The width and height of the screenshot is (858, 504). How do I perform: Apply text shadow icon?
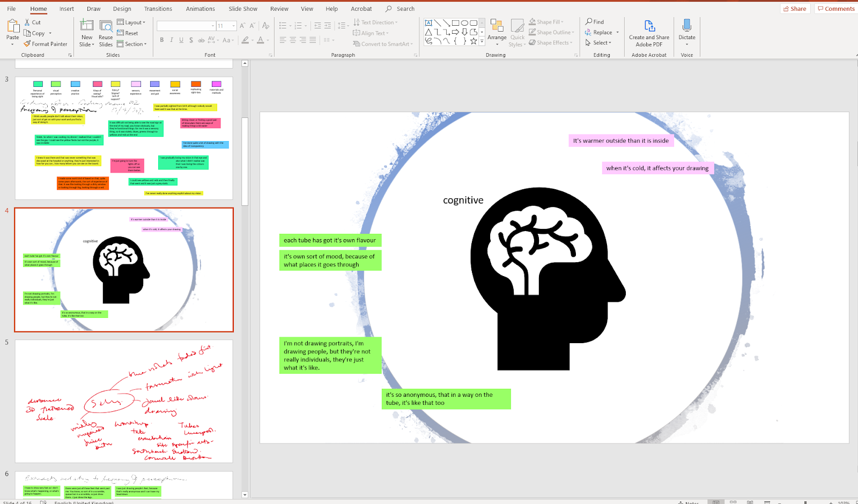[191, 40]
